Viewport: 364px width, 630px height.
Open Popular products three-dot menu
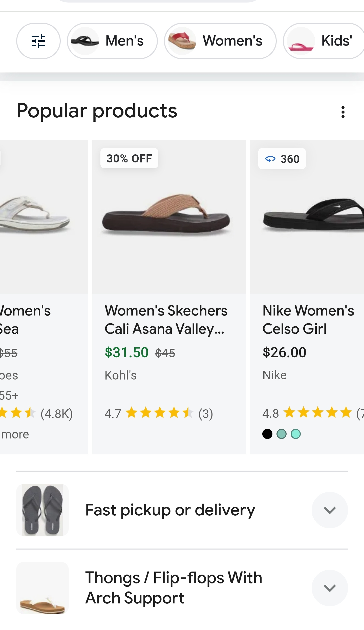coord(343,112)
